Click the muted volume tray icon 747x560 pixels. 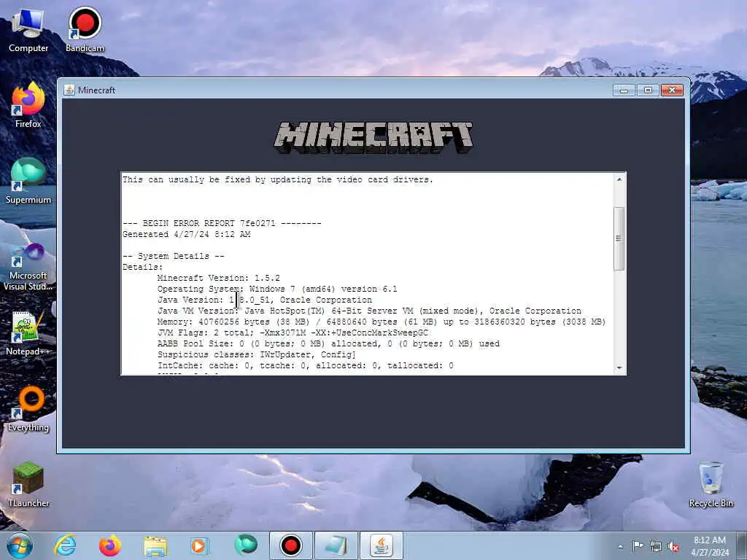click(673, 547)
